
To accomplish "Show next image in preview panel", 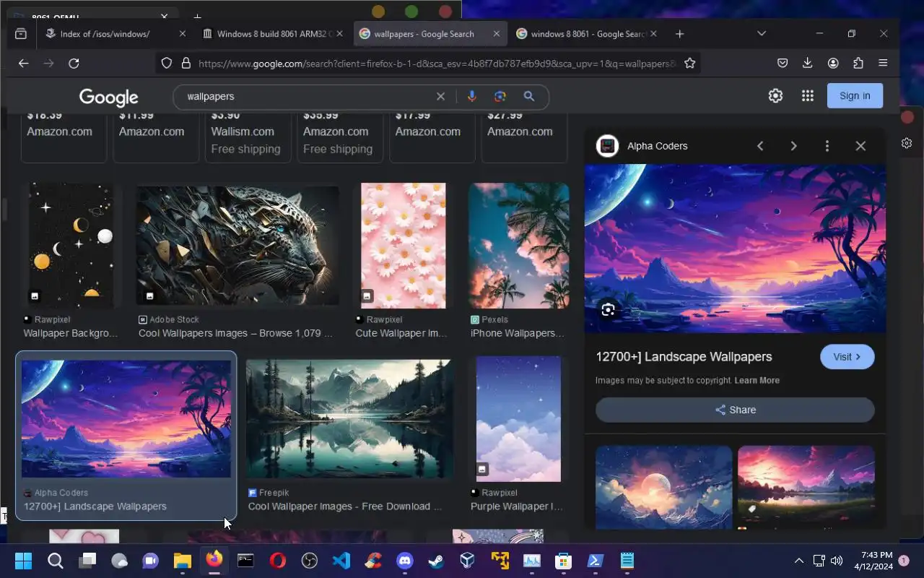I will coord(793,146).
